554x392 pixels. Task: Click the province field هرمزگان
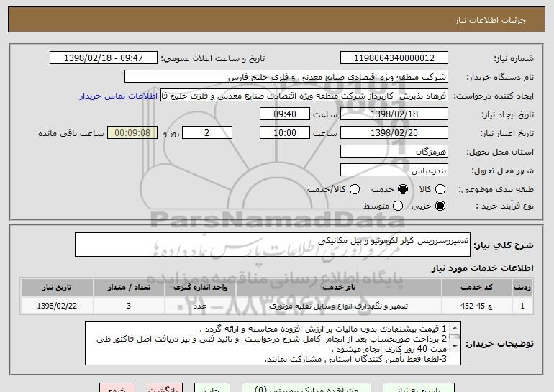394,152
